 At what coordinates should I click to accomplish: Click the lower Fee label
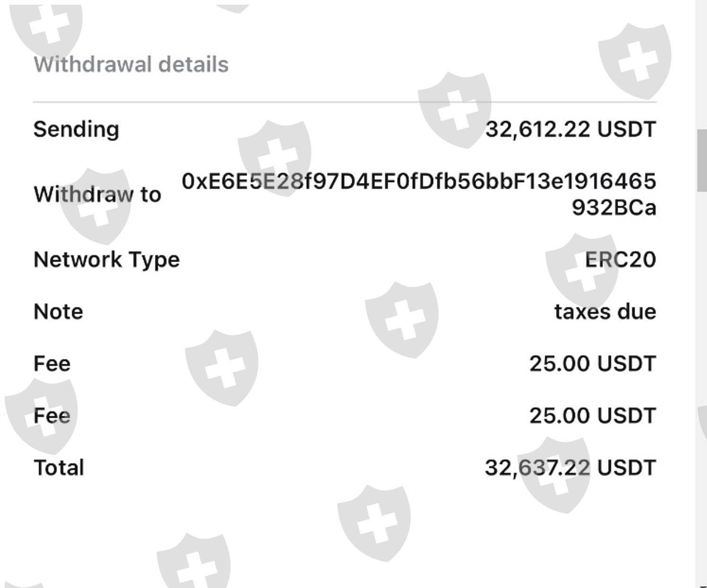click(52, 416)
